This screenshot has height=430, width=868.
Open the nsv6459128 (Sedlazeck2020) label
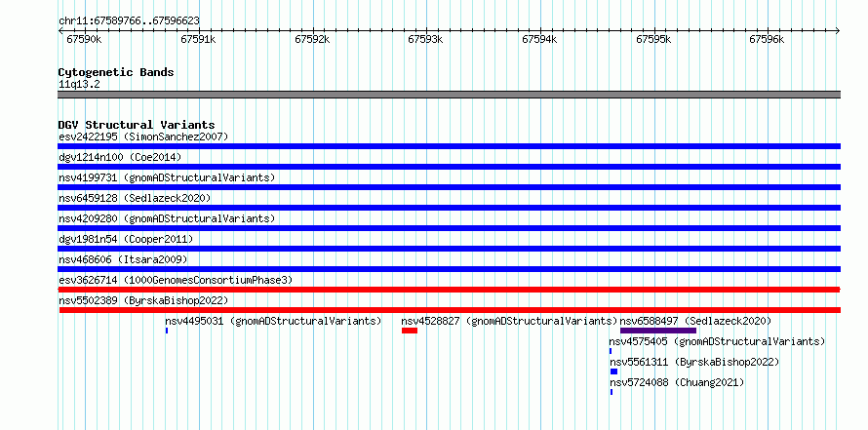point(135,198)
